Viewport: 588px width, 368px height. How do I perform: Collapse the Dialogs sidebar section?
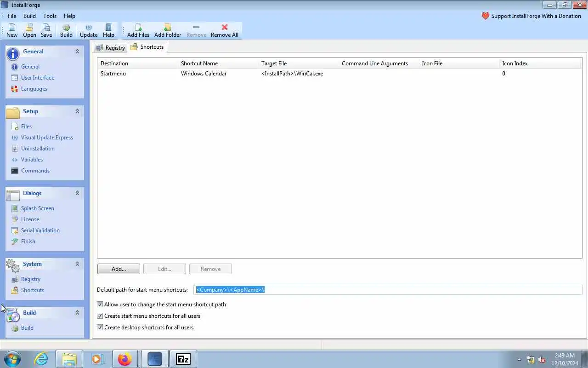click(77, 193)
